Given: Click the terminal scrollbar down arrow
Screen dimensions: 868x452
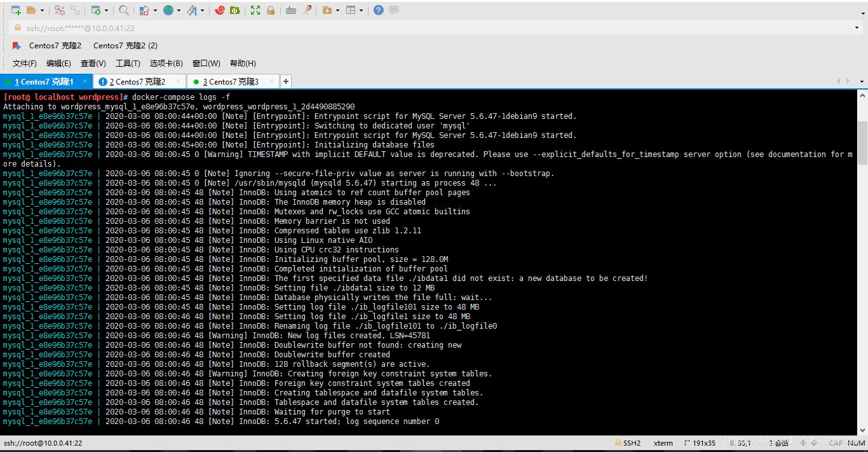Looking at the screenshot, I should (x=862, y=430).
